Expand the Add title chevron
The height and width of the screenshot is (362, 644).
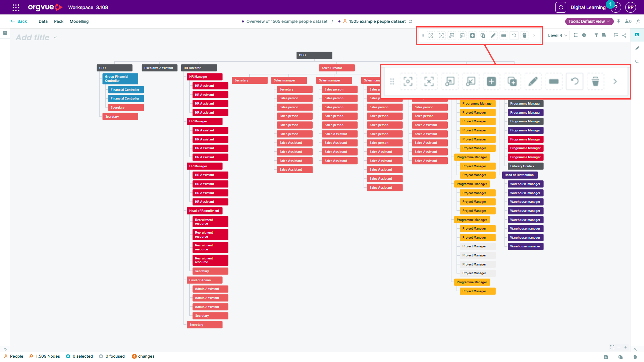click(55, 38)
